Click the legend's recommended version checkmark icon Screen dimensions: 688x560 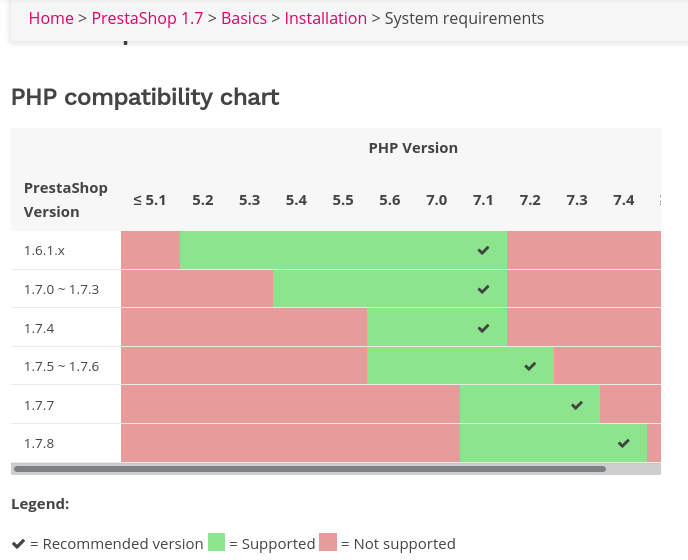[x=19, y=543]
